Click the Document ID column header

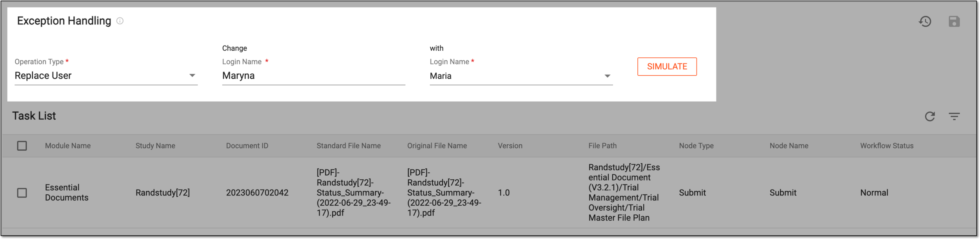[x=247, y=146]
